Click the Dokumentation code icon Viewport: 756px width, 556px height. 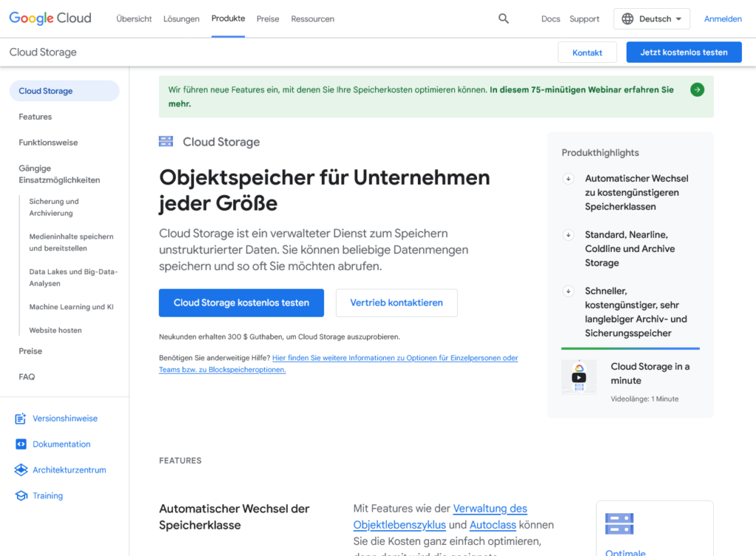21,444
